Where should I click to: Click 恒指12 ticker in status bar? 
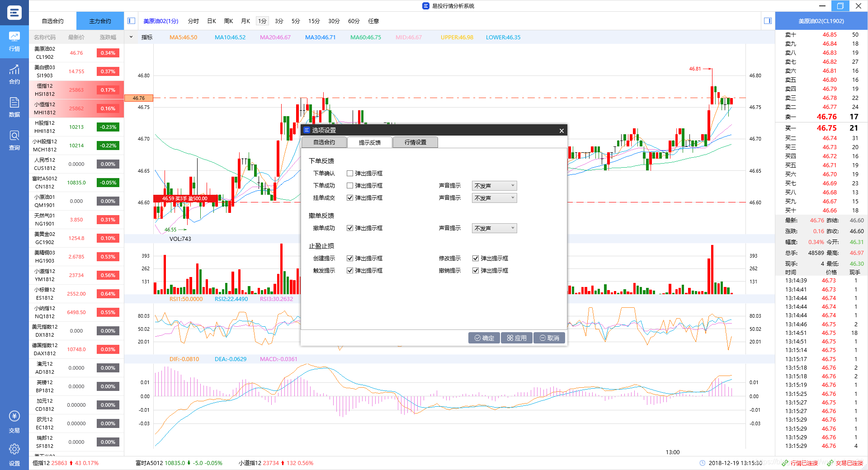(65, 463)
